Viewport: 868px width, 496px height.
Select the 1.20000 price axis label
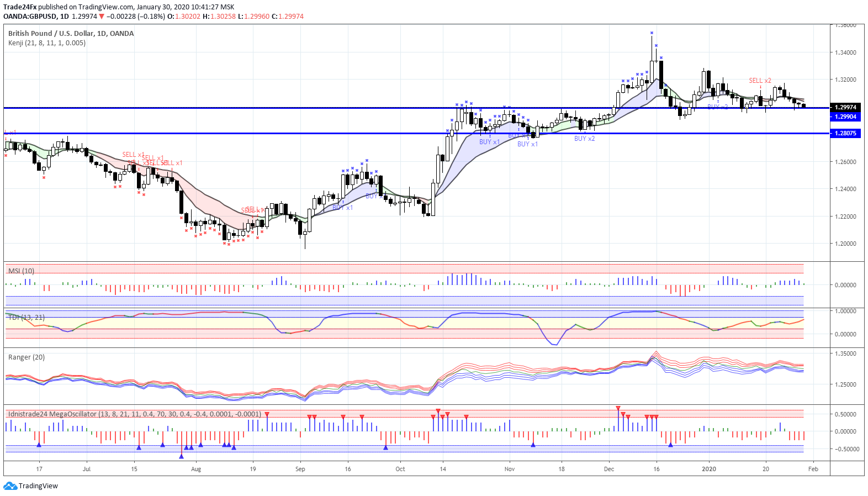click(845, 244)
